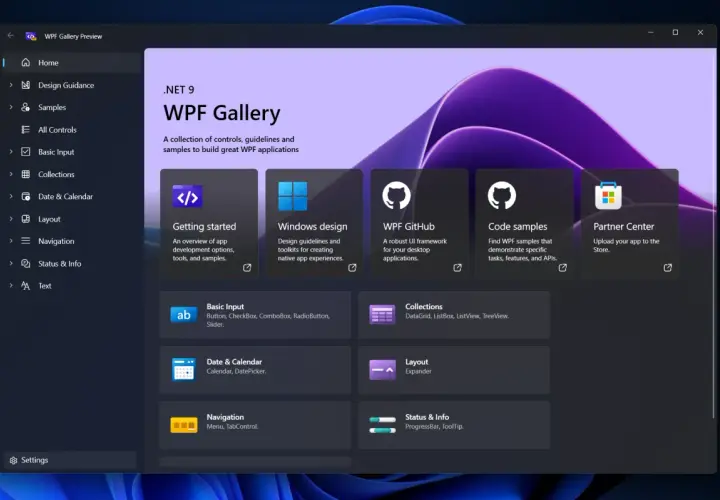
Task: Open the All Controls navigation item
Action: point(72,129)
